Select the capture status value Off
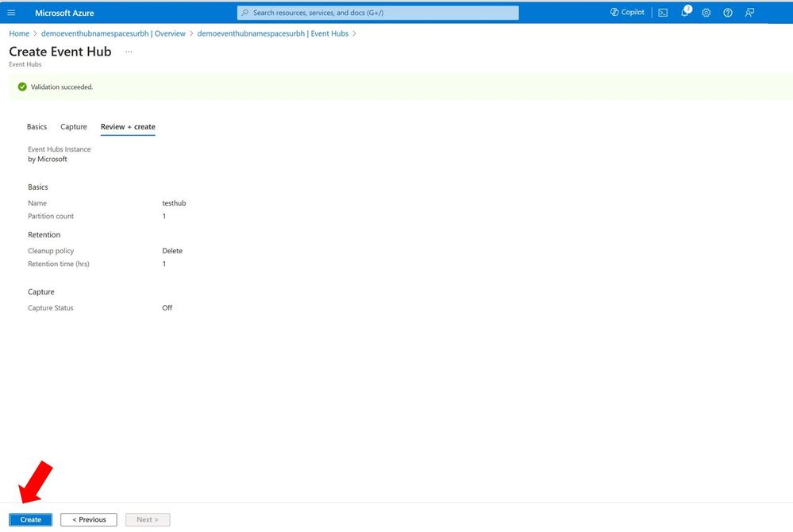 click(x=167, y=308)
